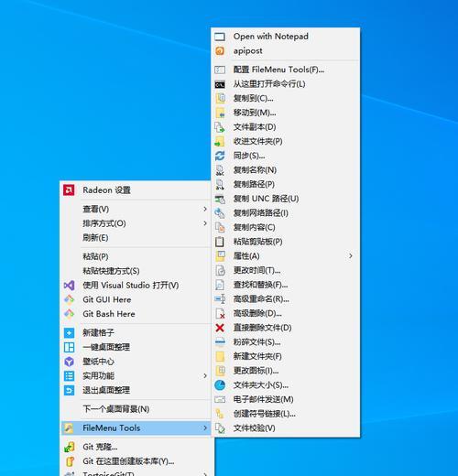This screenshot has height=476, width=458.
Task: Click the 查找和替换(F) icon
Action: (x=220, y=285)
